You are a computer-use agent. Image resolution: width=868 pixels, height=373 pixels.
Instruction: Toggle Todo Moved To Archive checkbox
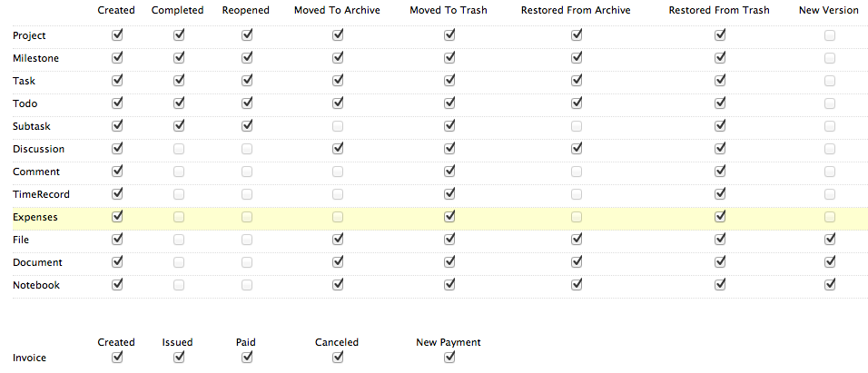point(338,103)
